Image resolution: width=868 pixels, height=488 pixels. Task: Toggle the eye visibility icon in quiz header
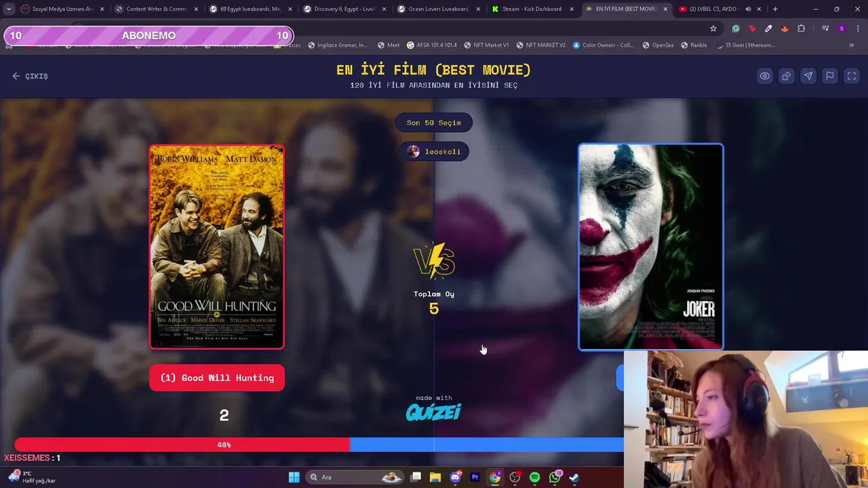tap(765, 76)
